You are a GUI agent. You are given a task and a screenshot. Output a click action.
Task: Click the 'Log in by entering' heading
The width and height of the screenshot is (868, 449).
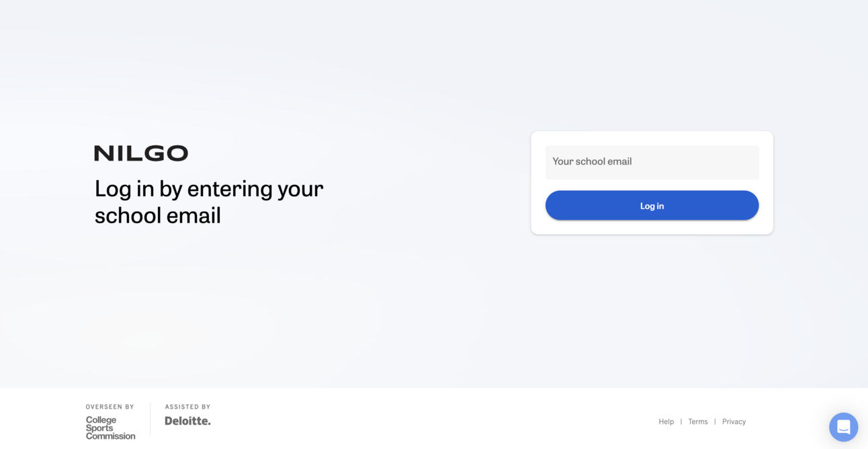coord(208,202)
